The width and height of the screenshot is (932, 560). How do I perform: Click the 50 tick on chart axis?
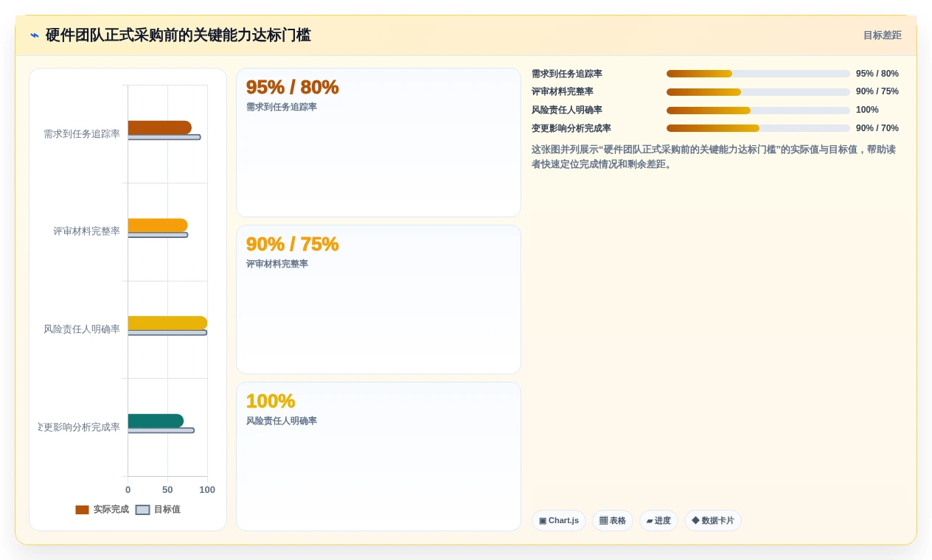[167, 490]
